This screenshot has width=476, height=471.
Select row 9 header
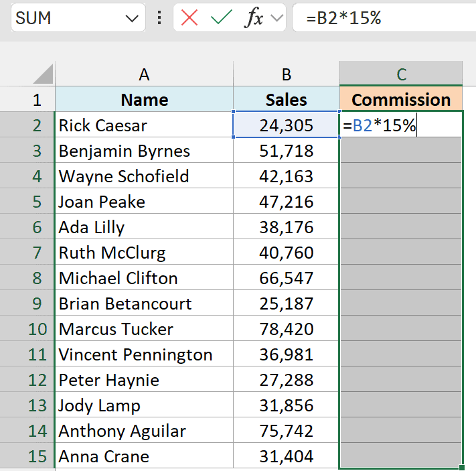[x=27, y=303]
